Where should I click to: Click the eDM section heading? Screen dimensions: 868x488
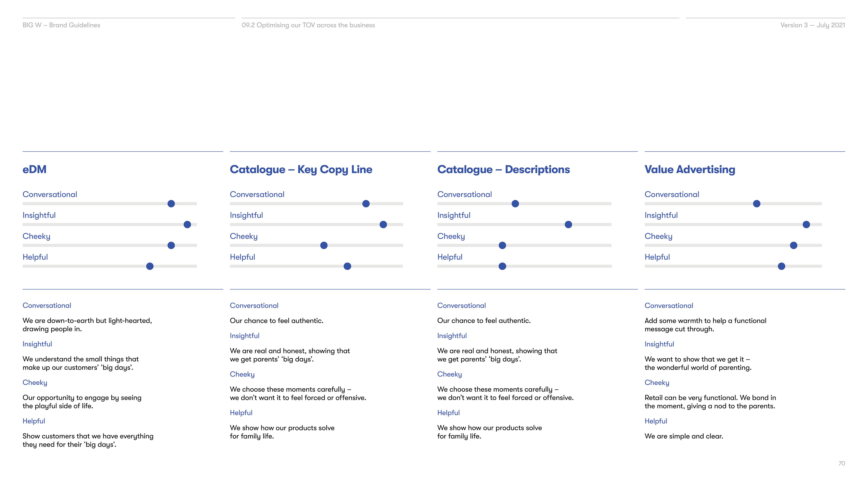[x=34, y=169]
